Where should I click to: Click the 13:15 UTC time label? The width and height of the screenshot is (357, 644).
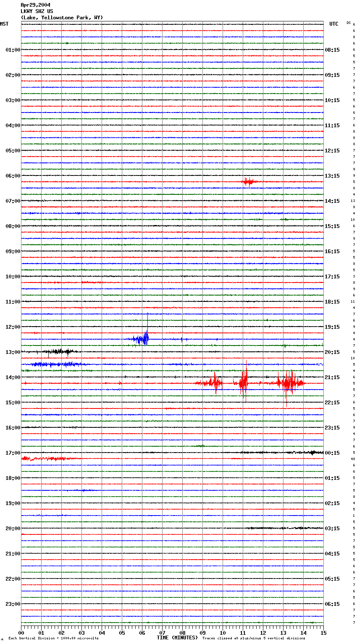pos(332,176)
